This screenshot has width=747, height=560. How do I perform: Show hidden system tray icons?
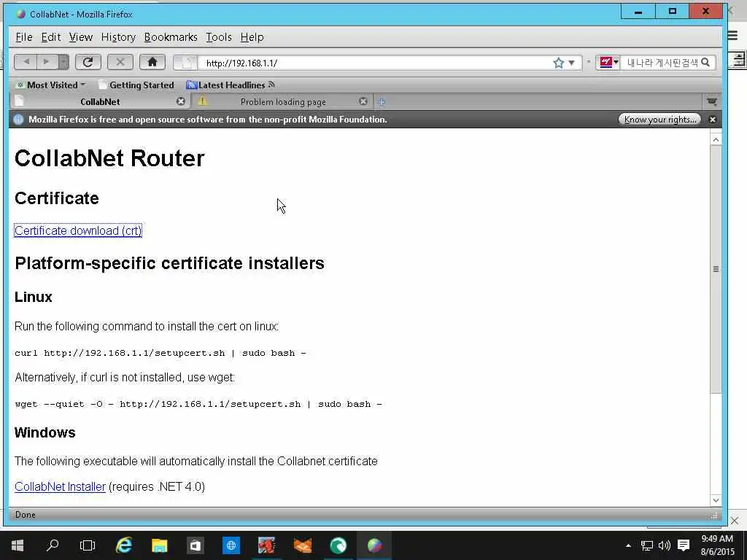coord(628,545)
